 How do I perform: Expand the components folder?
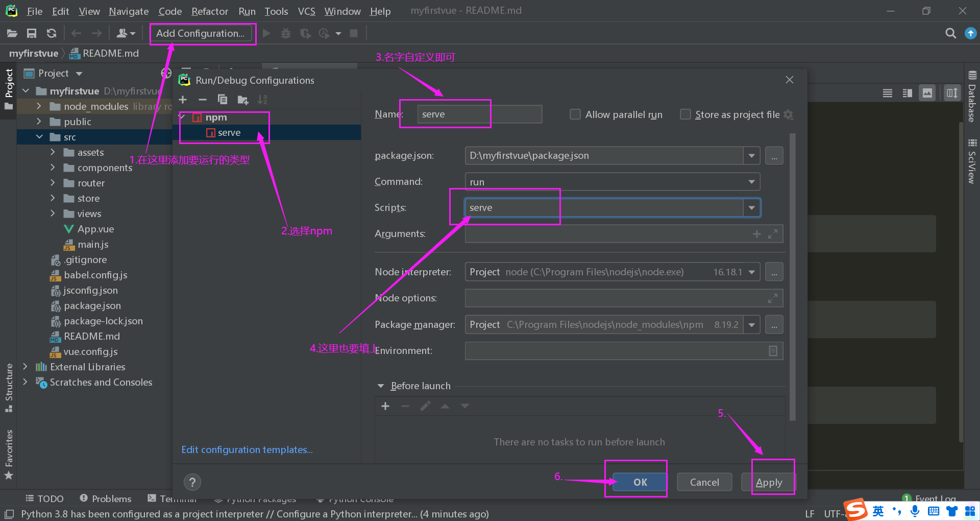53,168
